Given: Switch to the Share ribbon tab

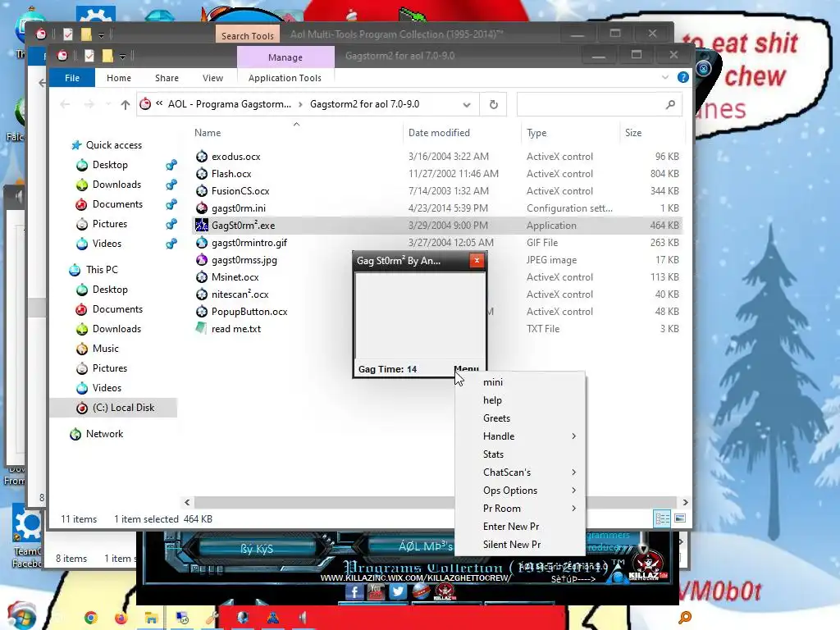Looking at the screenshot, I should [x=167, y=78].
